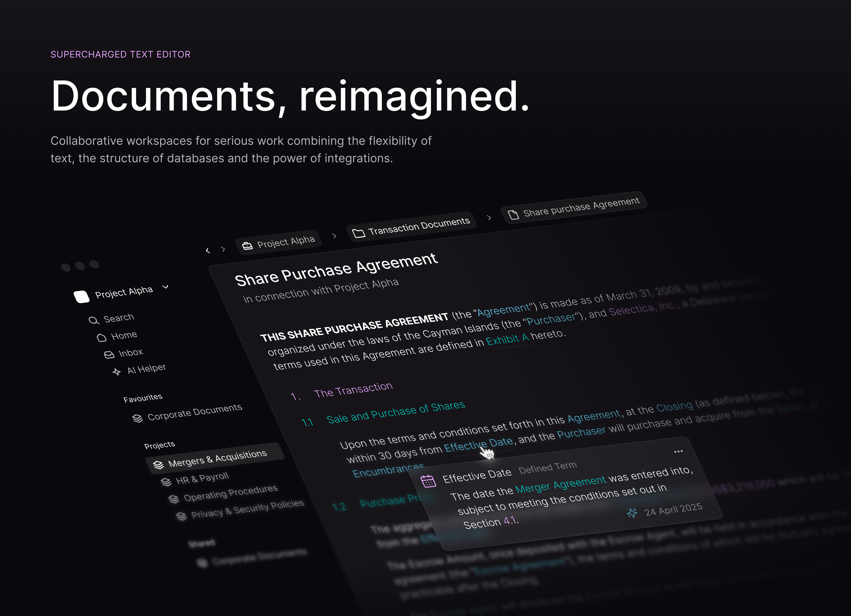851x616 pixels.
Task: Click the Home icon in sidebar
Action: pos(102,338)
